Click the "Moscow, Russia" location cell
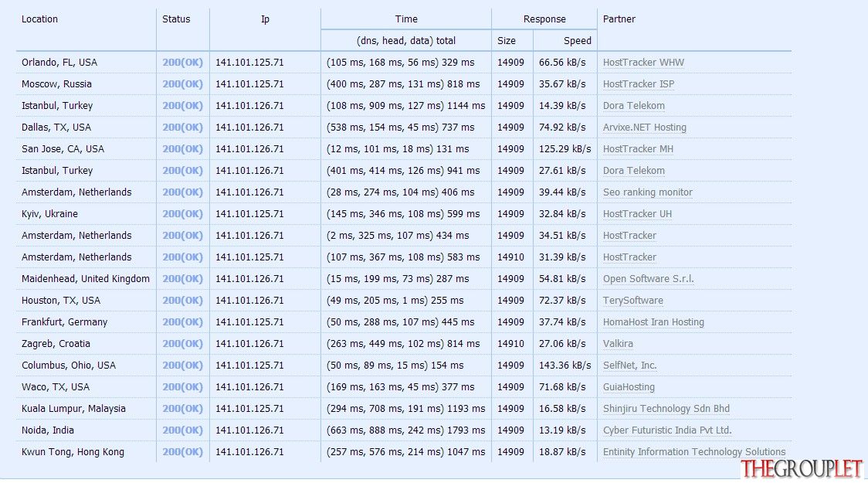868x483 pixels. tap(56, 84)
